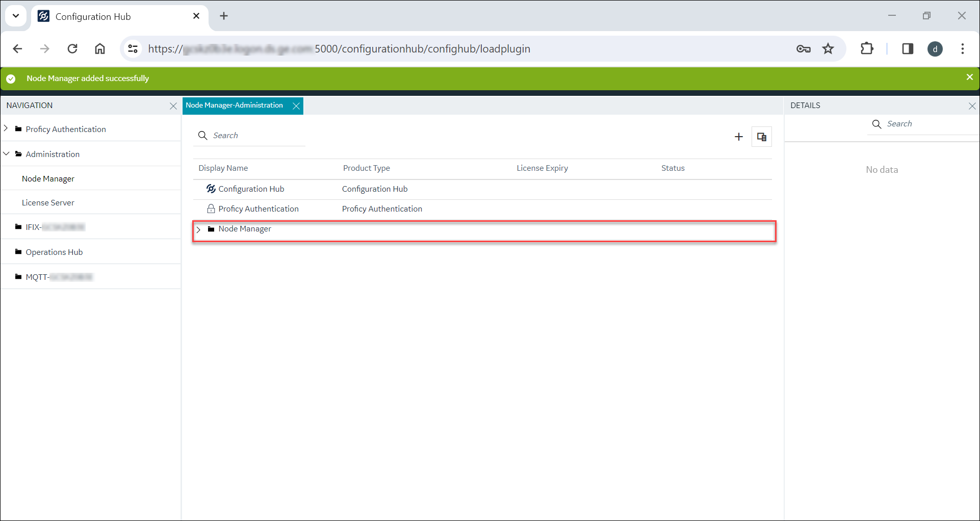This screenshot has height=521, width=980.
Task: Select Operations Hub in navigation
Action: [54, 252]
